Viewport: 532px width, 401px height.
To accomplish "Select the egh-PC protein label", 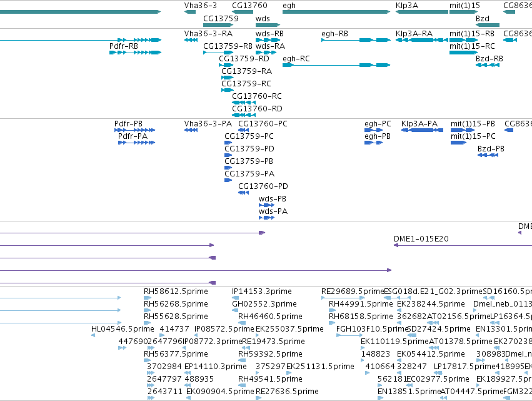I will click(x=378, y=124).
